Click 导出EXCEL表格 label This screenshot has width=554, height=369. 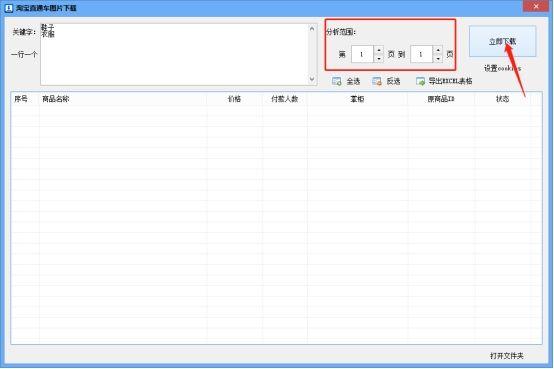(x=450, y=81)
